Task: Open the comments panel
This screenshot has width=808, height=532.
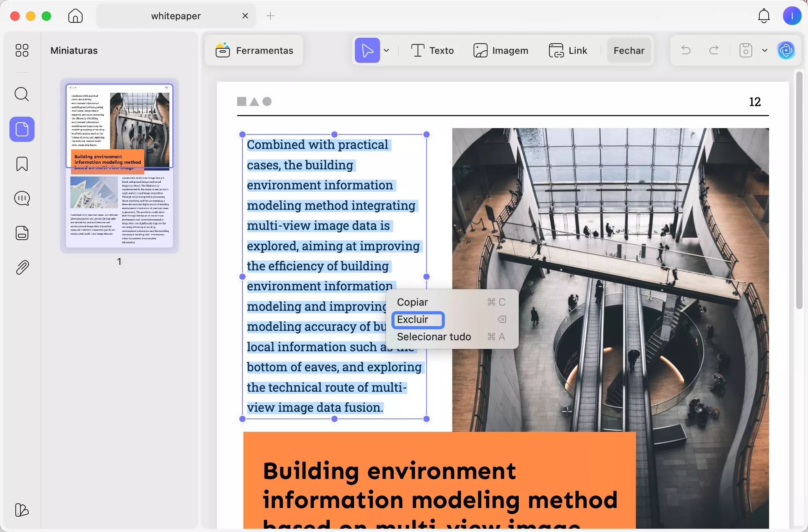Action: coord(22,198)
